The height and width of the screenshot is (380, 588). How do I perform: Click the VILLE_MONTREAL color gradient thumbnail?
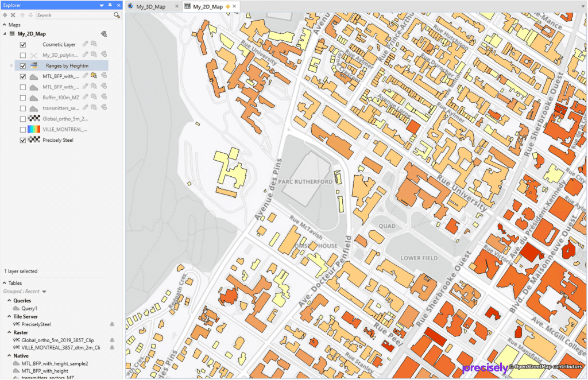click(34, 129)
